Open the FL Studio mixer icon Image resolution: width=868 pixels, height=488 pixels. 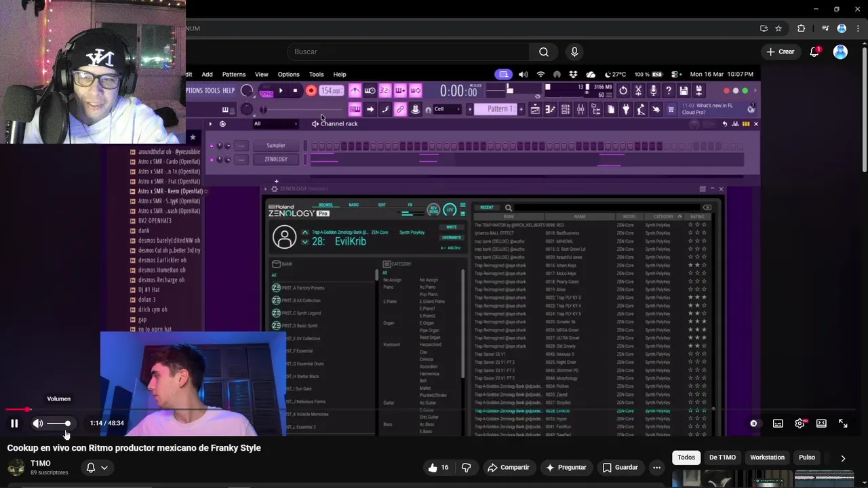coord(580,109)
